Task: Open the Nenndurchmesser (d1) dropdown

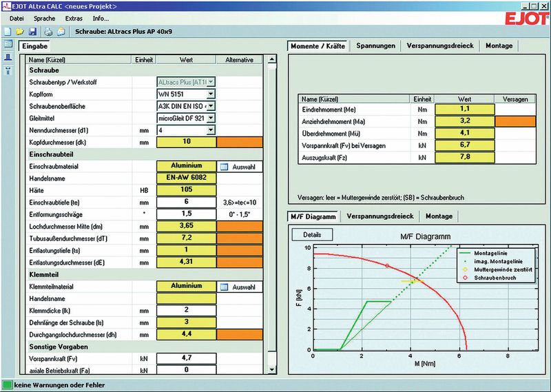Action: pyautogui.click(x=211, y=130)
